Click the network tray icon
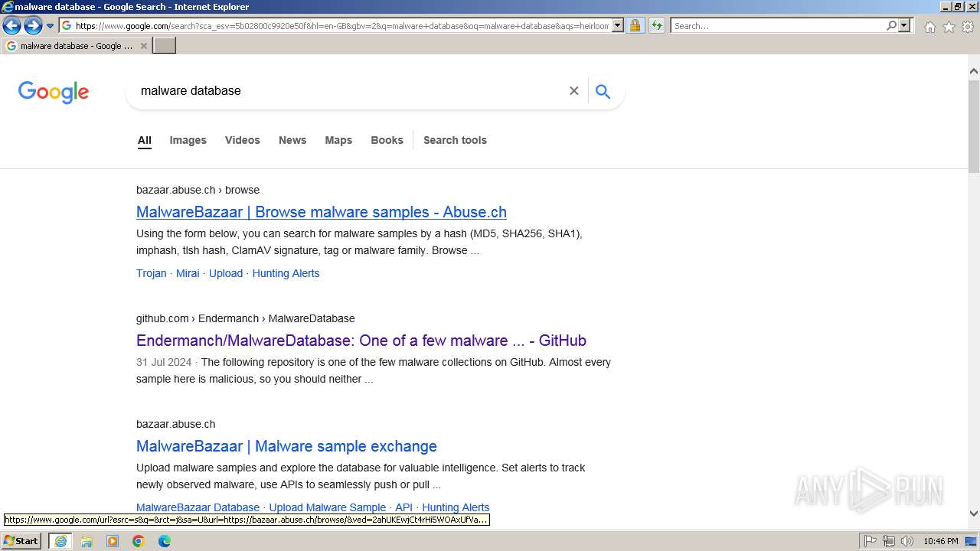Image resolution: width=980 pixels, height=551 pixels. tap(889, 541)
